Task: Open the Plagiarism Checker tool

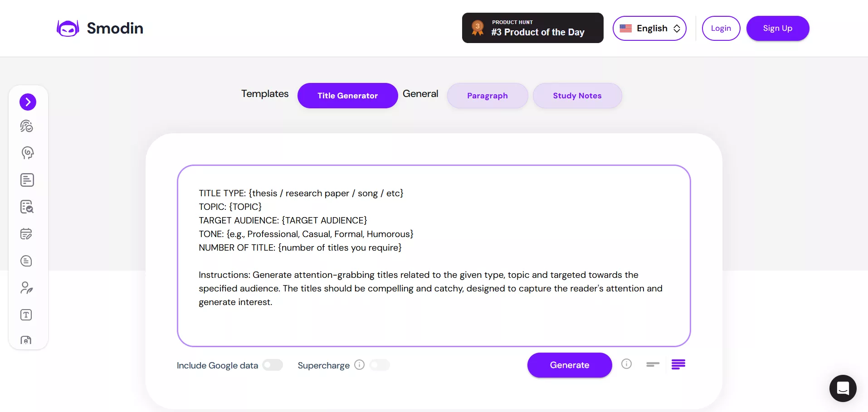Action: (x=27, y=207)
